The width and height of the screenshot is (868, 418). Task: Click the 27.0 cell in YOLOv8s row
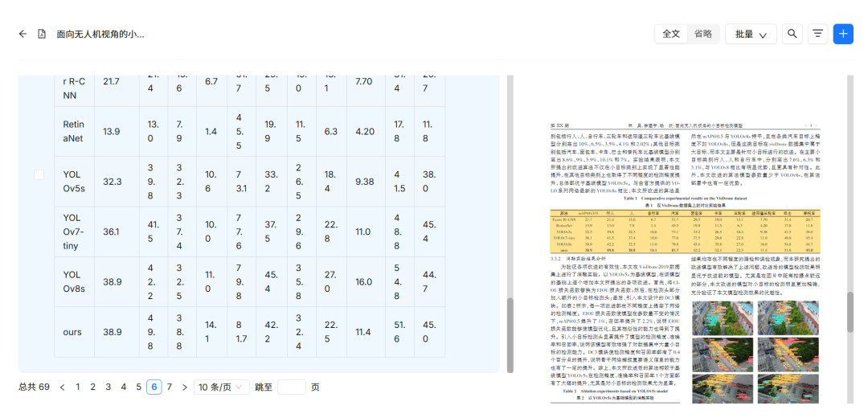(331, 282)
